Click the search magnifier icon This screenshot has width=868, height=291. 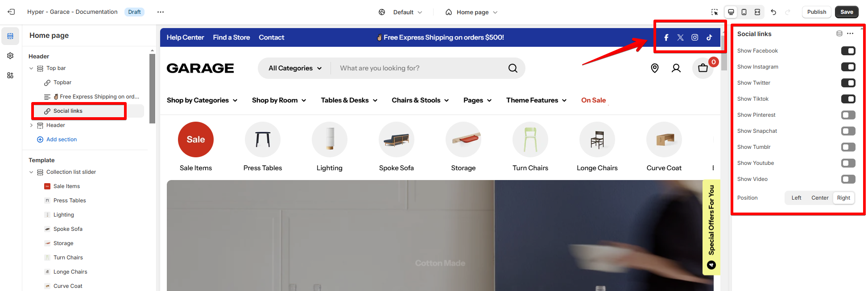tap(513, 68)
